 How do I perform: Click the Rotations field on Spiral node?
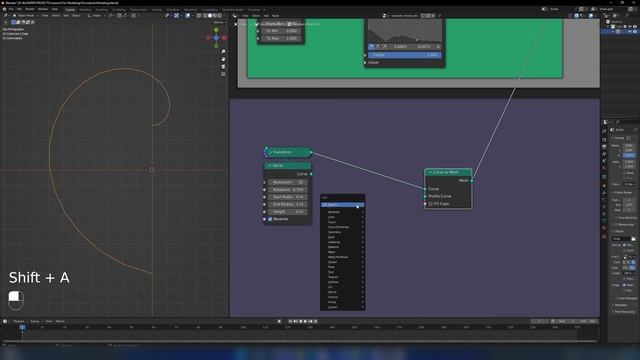(x=288, y=189)
